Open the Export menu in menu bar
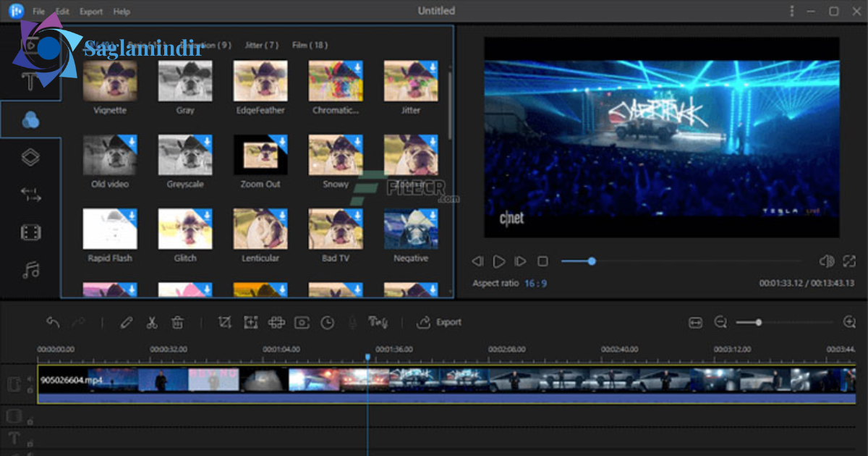This screenshot has width=868, height=456. (91, 12)
